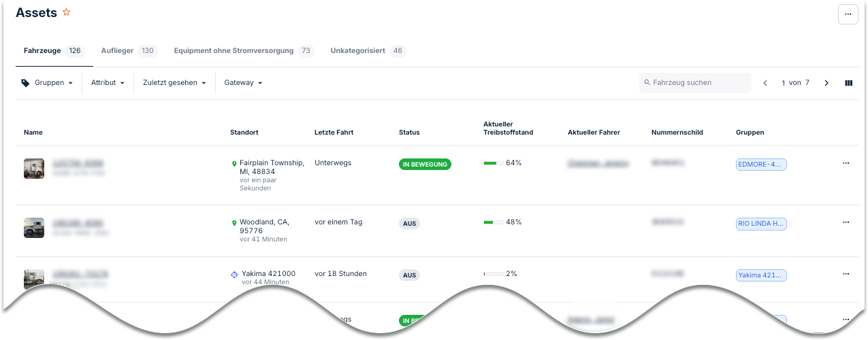Expand the Gateway filter dropdown
Screen dimensions: 868x340
[x=243, y=83]
